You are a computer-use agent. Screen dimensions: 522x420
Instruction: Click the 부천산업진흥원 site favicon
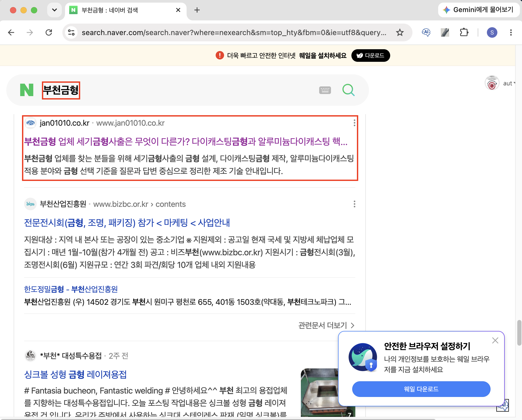click(x=30, y=204)
